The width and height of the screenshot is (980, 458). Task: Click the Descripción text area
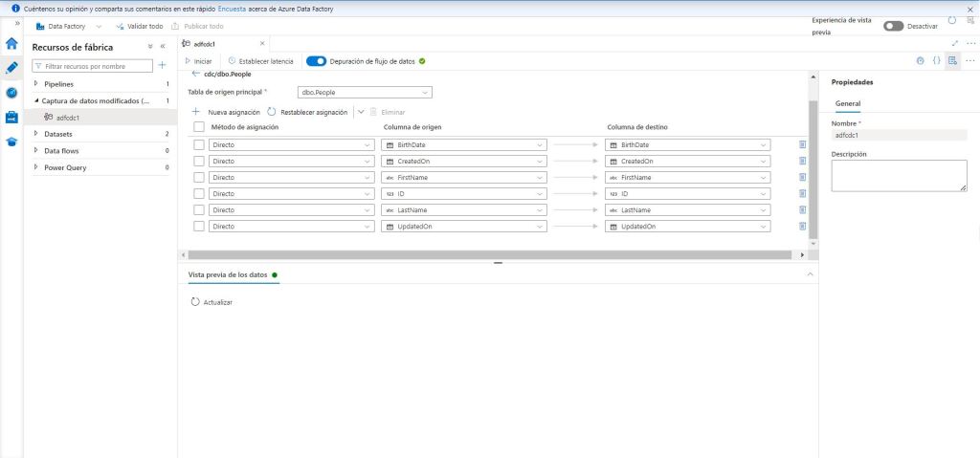(x=899, y=175)
